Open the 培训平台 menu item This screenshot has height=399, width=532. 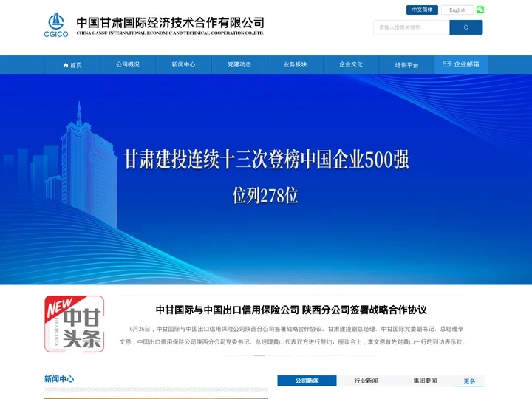pyautogui.click(x=406, y=65)
